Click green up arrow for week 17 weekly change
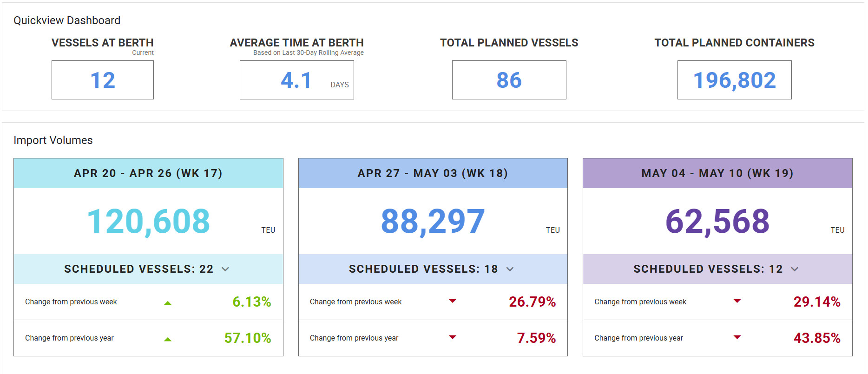The width and height of the screenshot is (868, 374). tap(168, 303)
